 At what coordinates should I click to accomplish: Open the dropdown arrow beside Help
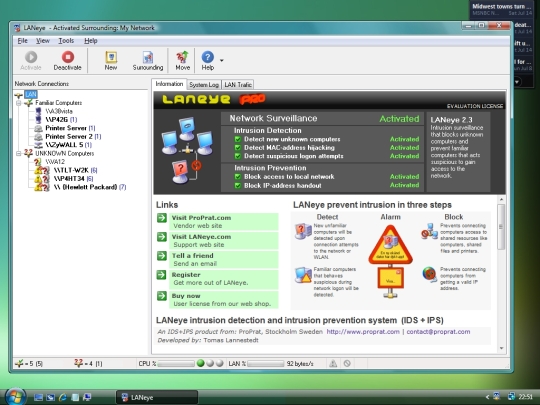(x=222, y=60)
